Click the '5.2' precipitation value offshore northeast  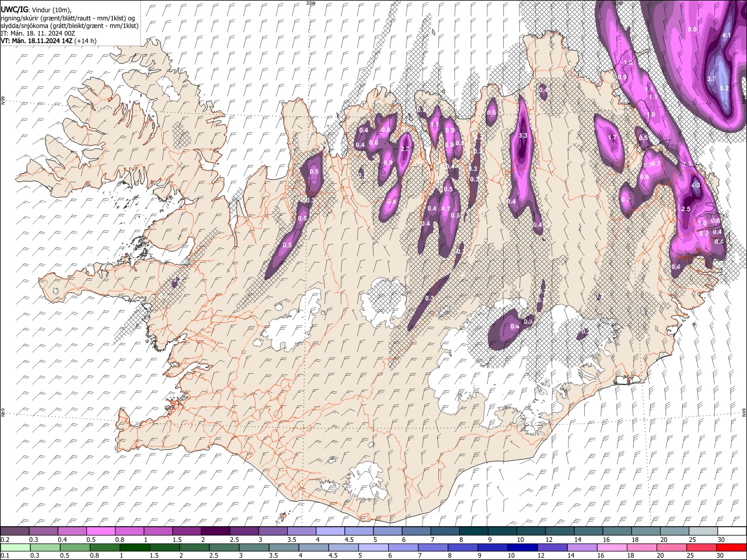tap(724, 88)
